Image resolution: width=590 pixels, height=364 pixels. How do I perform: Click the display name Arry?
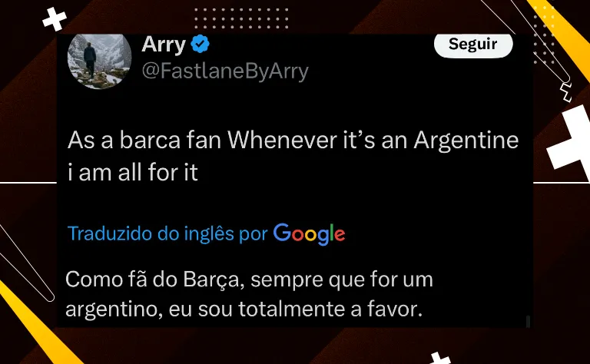click(164, 45)
